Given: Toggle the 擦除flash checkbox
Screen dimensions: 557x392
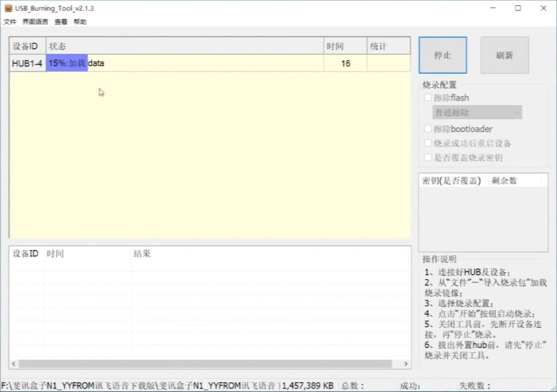Looking at the screenshot, I should pos(428,98).
